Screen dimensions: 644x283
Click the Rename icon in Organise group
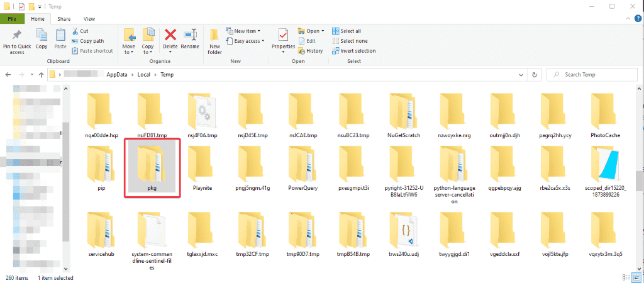pos(190,36)
